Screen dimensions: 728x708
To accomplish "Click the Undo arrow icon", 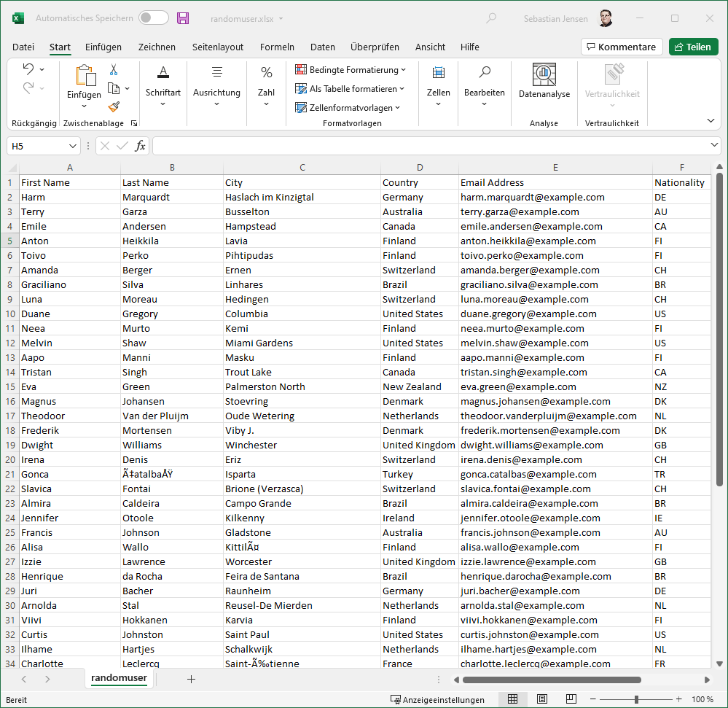I will 28,69.
